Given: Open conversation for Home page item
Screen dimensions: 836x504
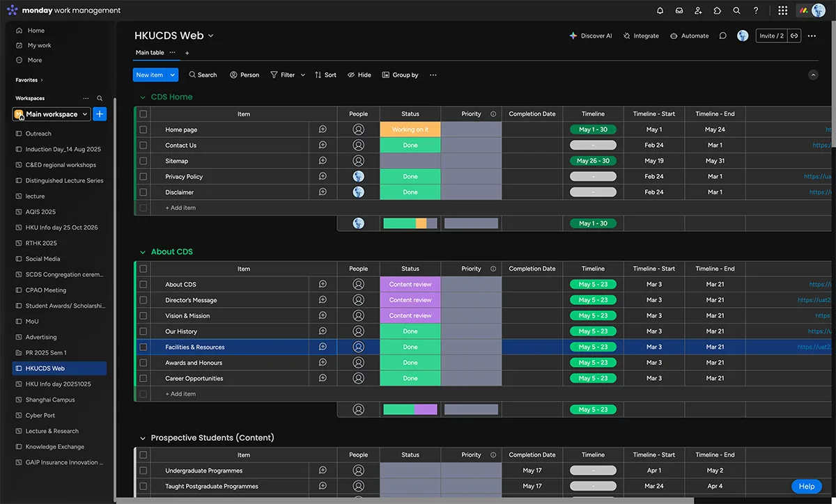Looking at the screenshot, I should [323, 129].
